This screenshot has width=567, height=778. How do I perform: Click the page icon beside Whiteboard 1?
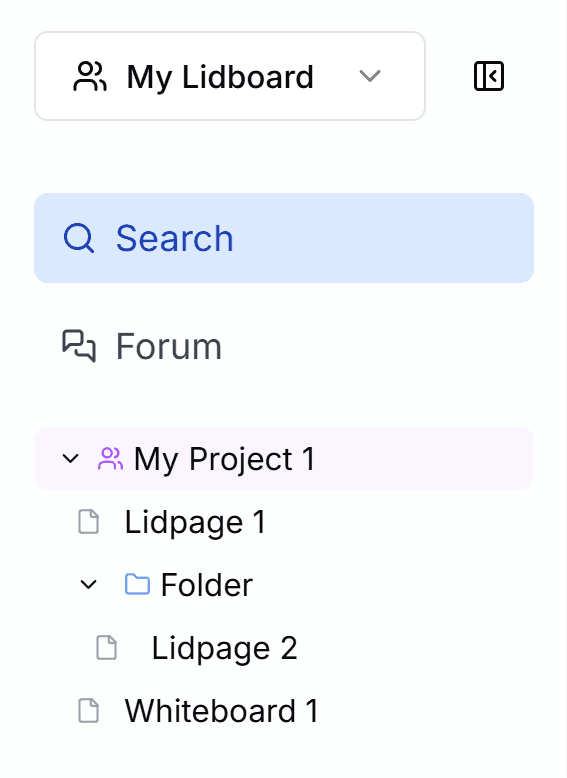coord(89,710)
